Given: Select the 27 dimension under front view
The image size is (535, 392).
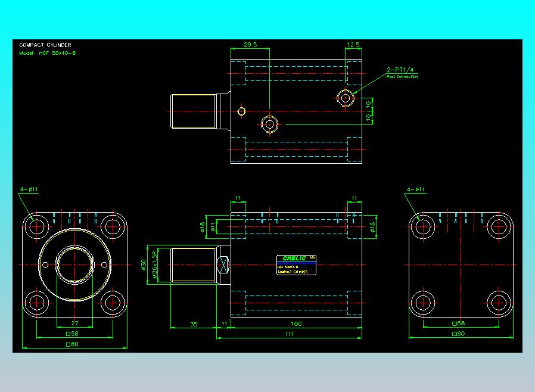Looking at the screenshot, I should (74, 323).
